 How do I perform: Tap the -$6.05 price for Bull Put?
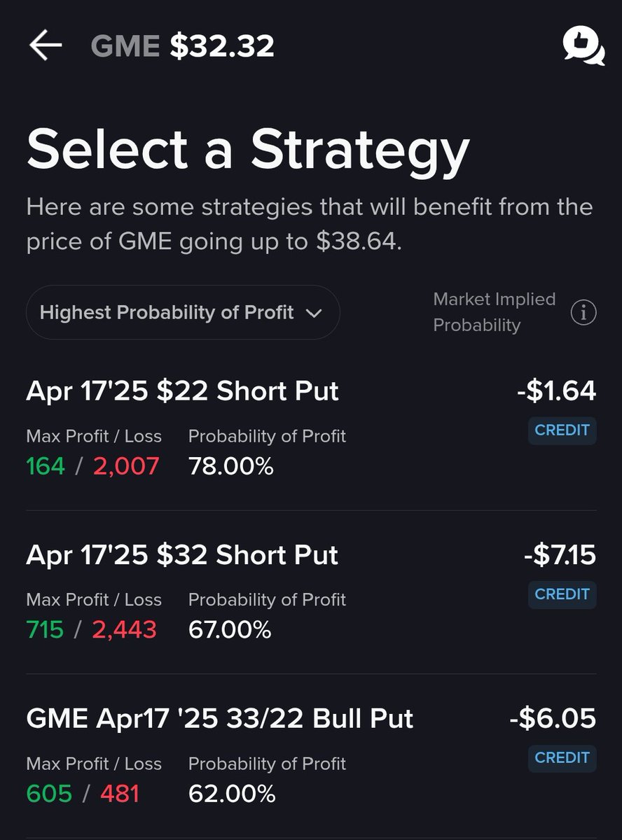[x=554, y=718]
